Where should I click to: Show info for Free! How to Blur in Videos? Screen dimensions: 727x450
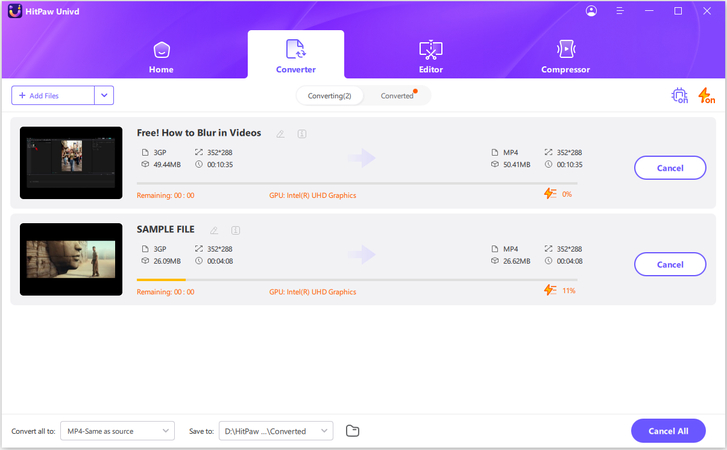[x=302, y=134]
